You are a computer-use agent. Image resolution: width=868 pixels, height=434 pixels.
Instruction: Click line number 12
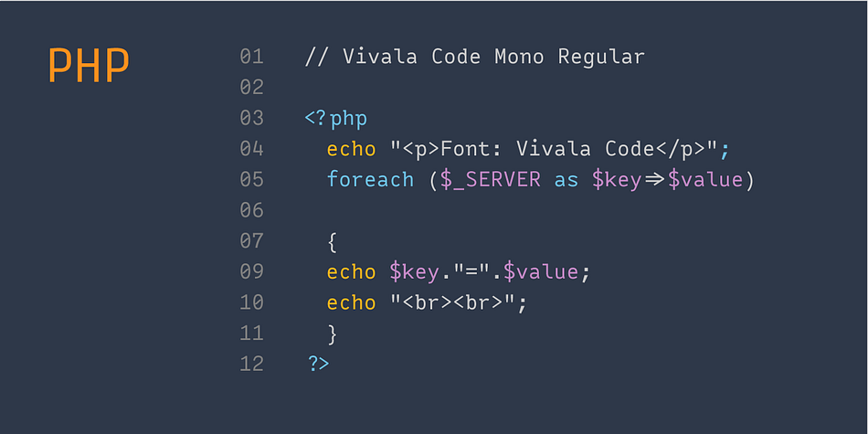coord(252,364)
